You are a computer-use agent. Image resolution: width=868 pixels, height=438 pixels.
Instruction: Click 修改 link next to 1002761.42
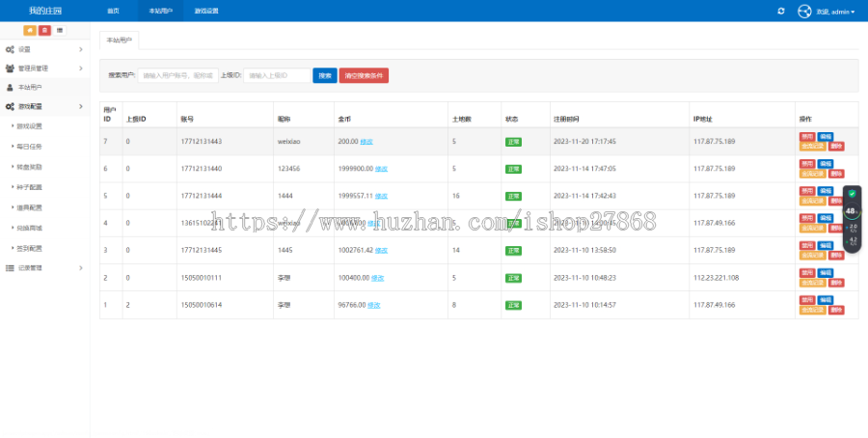(x=381, y=250)
